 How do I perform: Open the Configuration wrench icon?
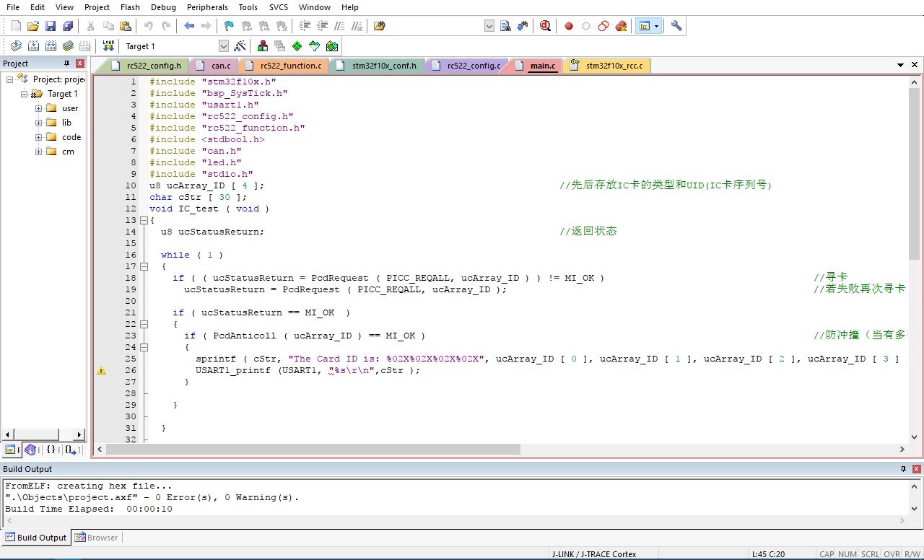[676, 26]
